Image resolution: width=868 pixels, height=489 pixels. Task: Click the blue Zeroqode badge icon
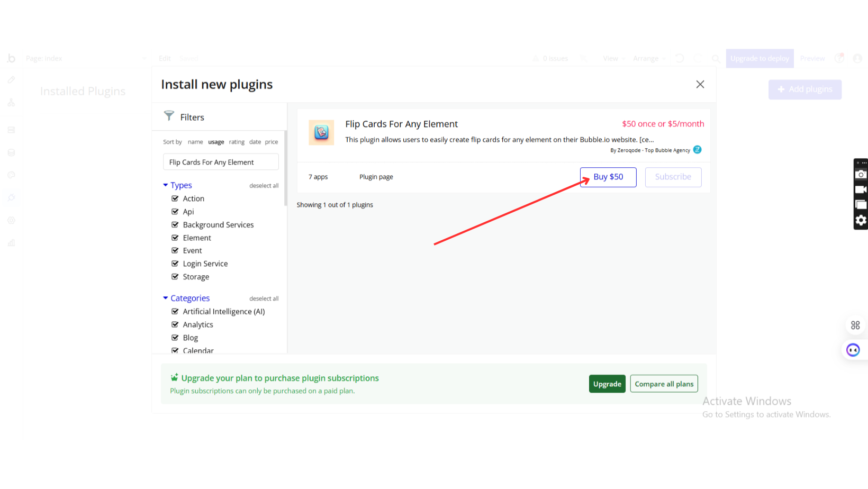tap(698, 150)
